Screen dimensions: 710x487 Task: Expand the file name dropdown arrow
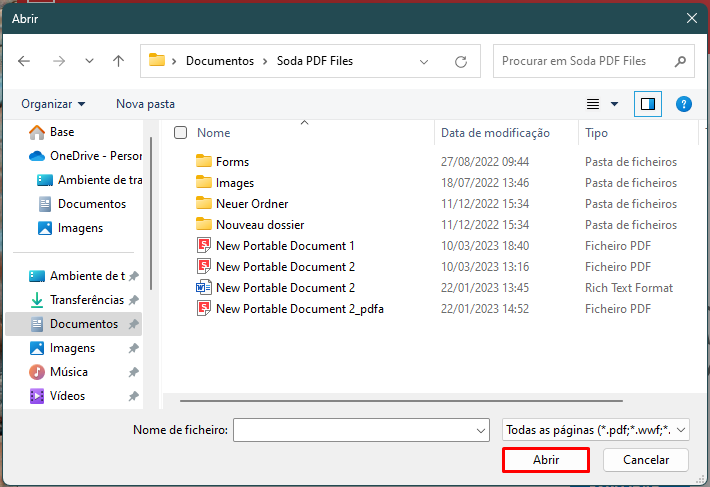tap(481, 430)
